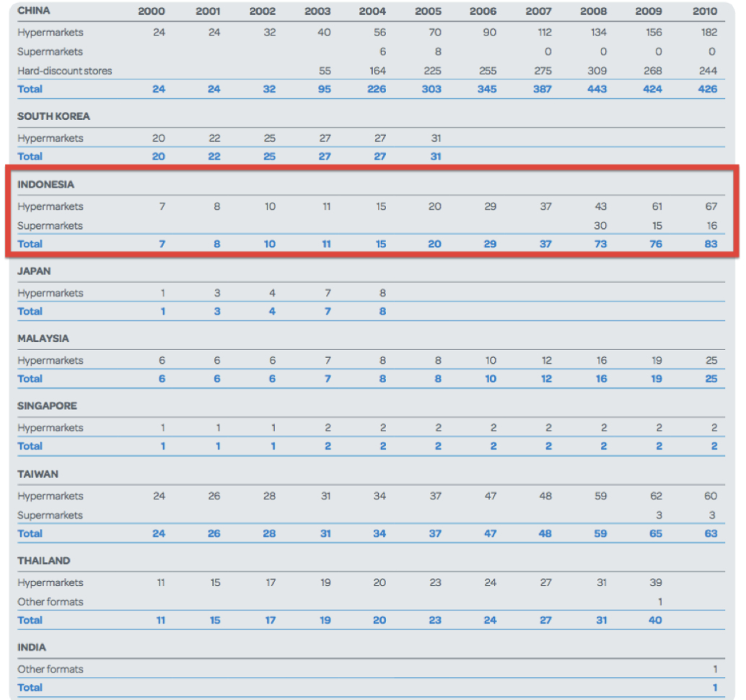This screenshot has height=700, width=746.
Task: Click China's 2010 total value 426
Action: [708, 89]
